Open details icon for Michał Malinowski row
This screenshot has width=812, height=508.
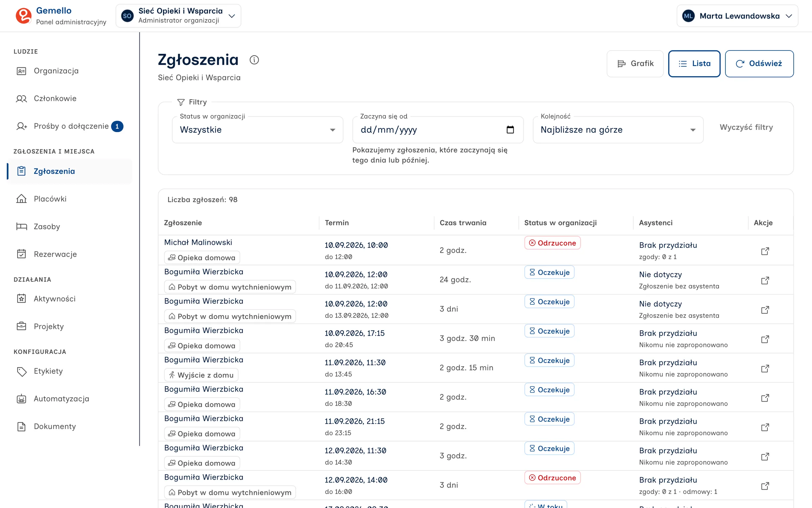[x=765, y=251]
